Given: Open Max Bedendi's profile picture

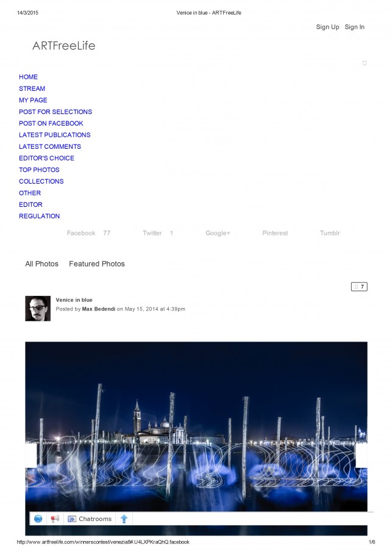Looking at the screenshot, I should click(38, 308).
